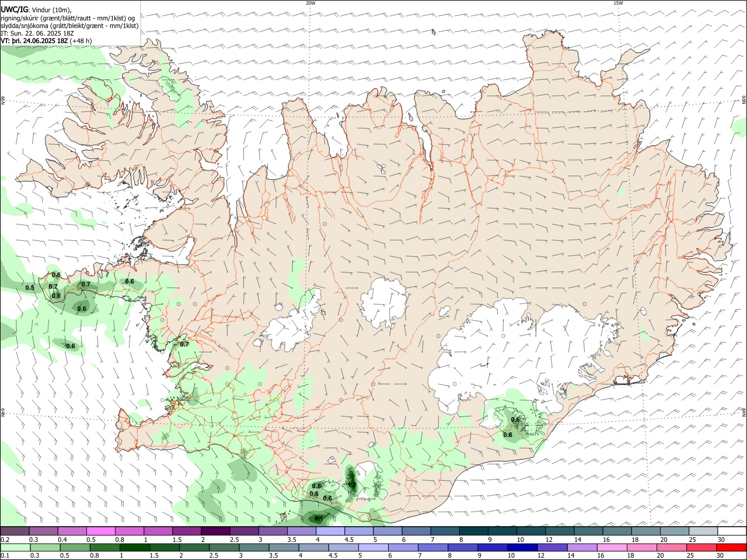Click the '30' label on the lower scale

click(721, 555)
